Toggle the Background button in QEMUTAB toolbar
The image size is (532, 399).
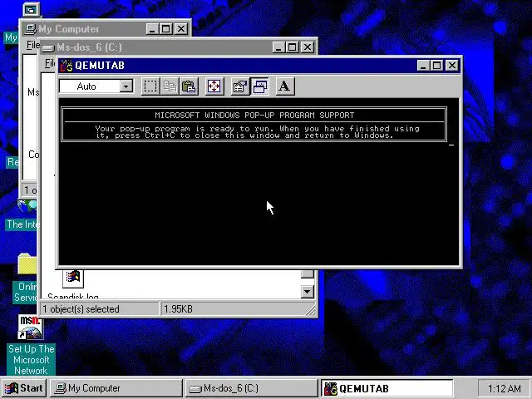(x=260, y=86)
